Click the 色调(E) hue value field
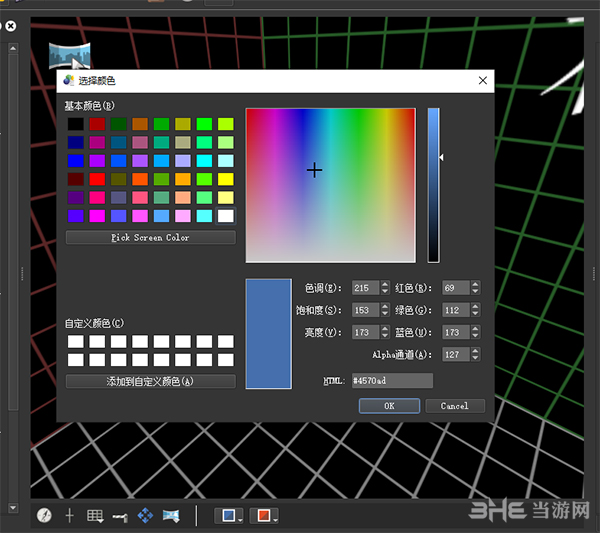Viewport: 600px width, 533px height. (x=366, y=288)
